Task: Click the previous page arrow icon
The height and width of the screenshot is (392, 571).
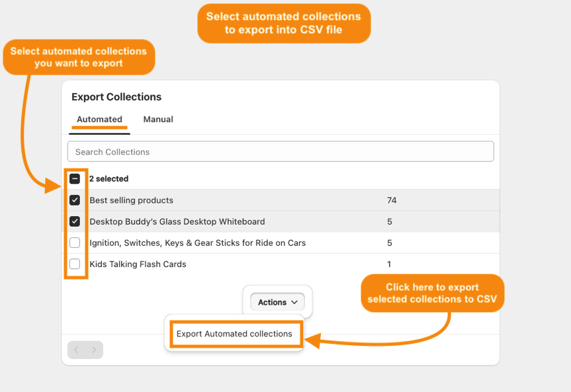Action: pos(76,350)
